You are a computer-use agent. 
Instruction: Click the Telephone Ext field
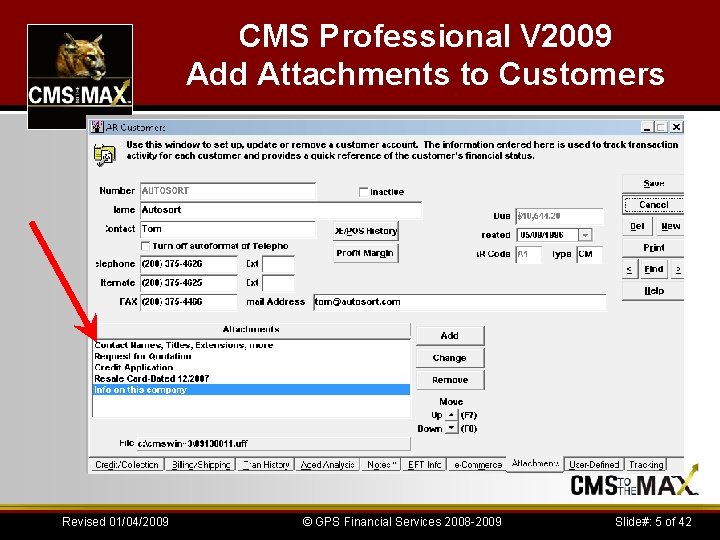[x=278, y=264]
